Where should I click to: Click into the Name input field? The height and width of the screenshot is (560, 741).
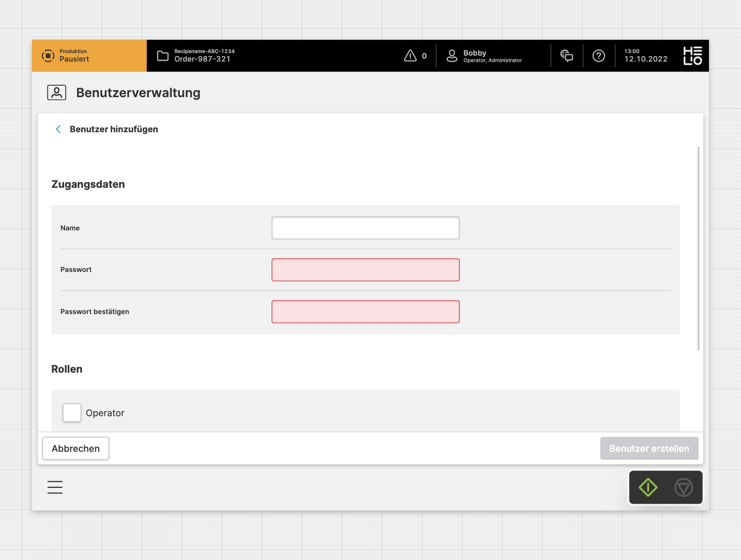(x=365, y=228)
